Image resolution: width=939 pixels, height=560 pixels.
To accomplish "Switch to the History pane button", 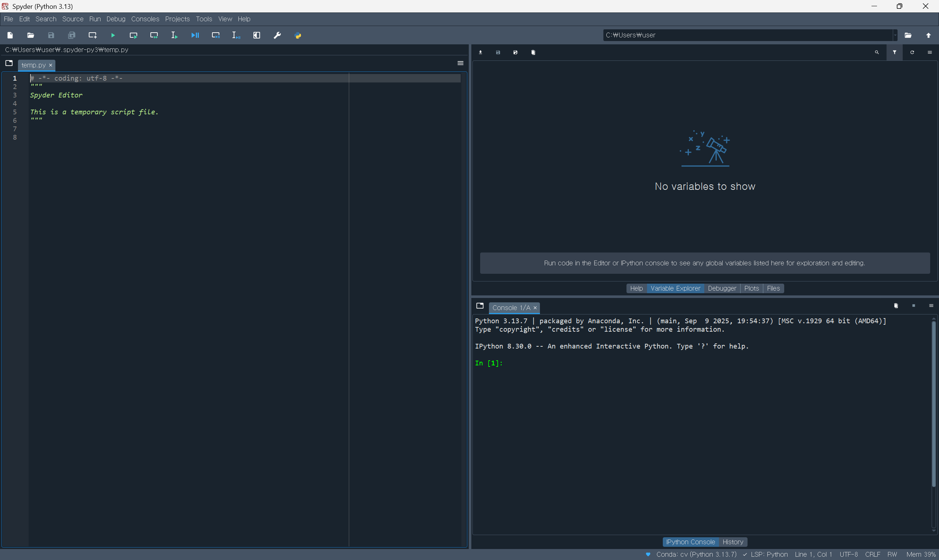I will point(732,542).
